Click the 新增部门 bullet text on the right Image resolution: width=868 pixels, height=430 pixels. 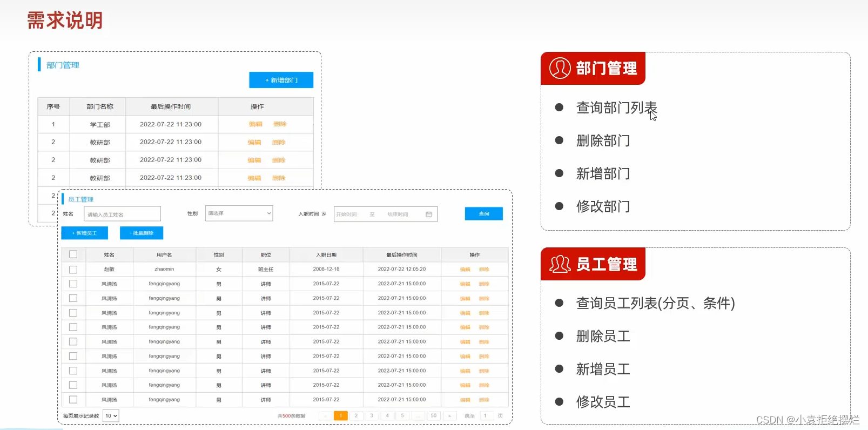(x=603, y=174)
